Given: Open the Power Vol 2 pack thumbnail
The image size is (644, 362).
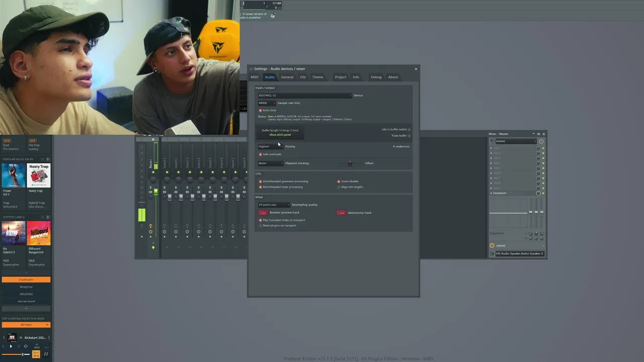Looking at the screenshot, I should click(x=13, y=175).
